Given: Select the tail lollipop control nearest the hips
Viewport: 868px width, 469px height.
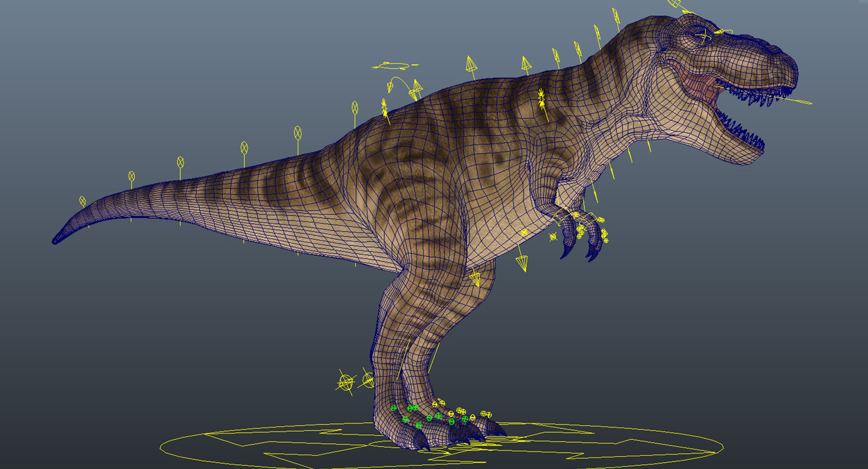Looking at the screenshot, I should [355, 108].
